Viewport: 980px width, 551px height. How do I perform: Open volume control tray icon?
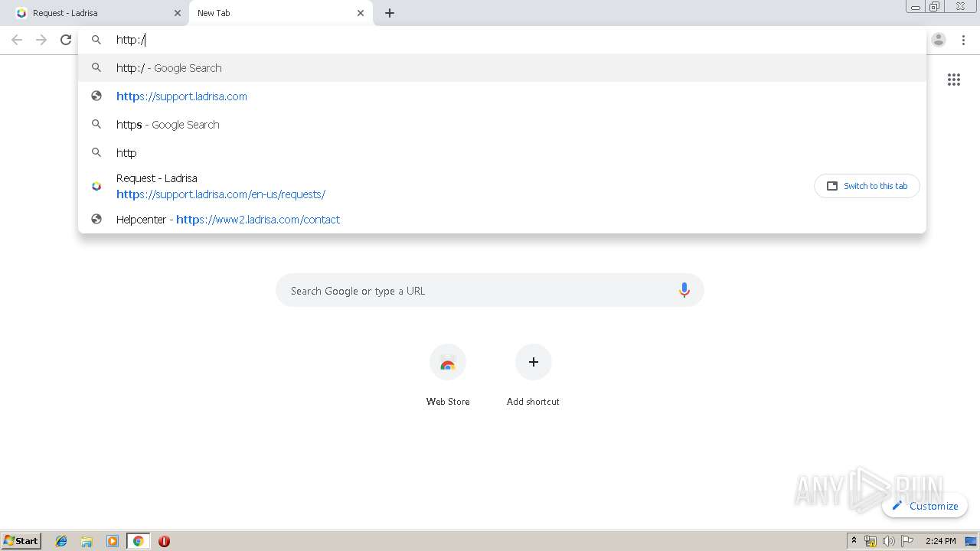[x=889, y=541]
